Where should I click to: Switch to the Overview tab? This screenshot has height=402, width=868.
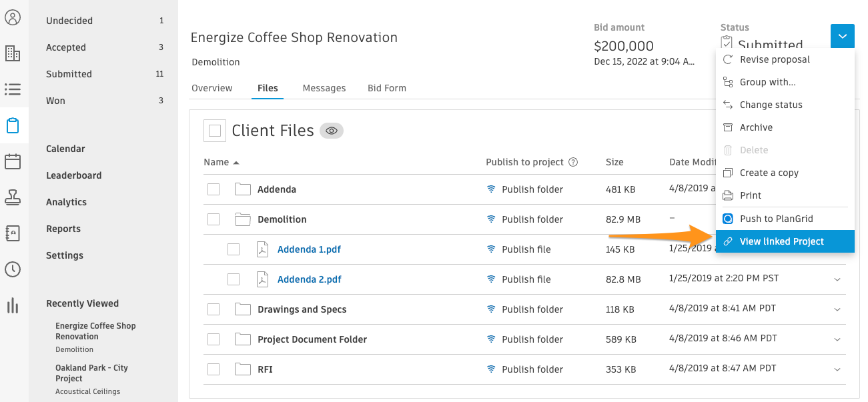[211, 88]
